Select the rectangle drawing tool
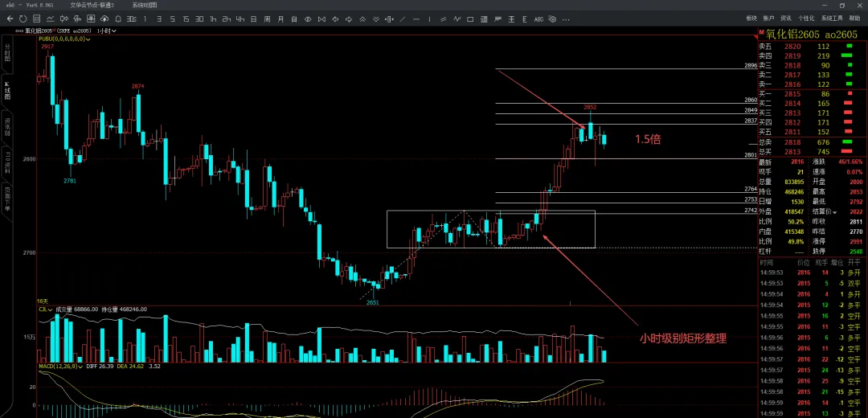This screenshot has width=868, height=418. [x=470, y=18]
